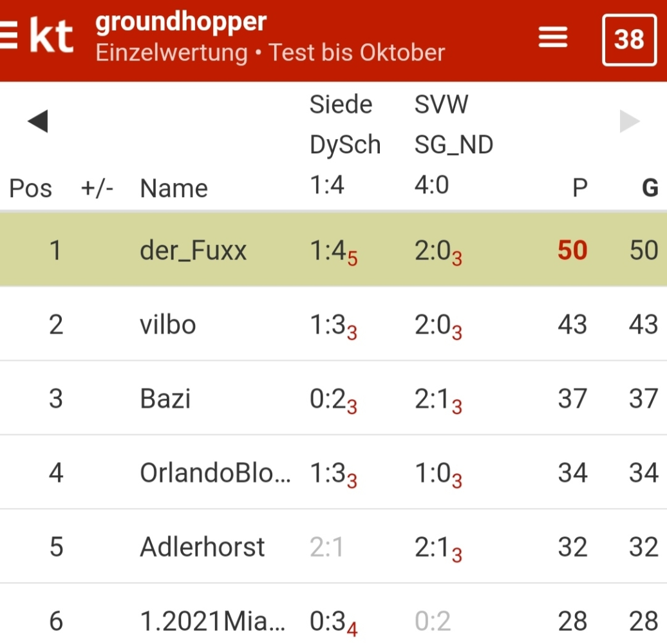Open the main hamburger menu beside kt logo

pyautogui.click(x=8, y=36)
